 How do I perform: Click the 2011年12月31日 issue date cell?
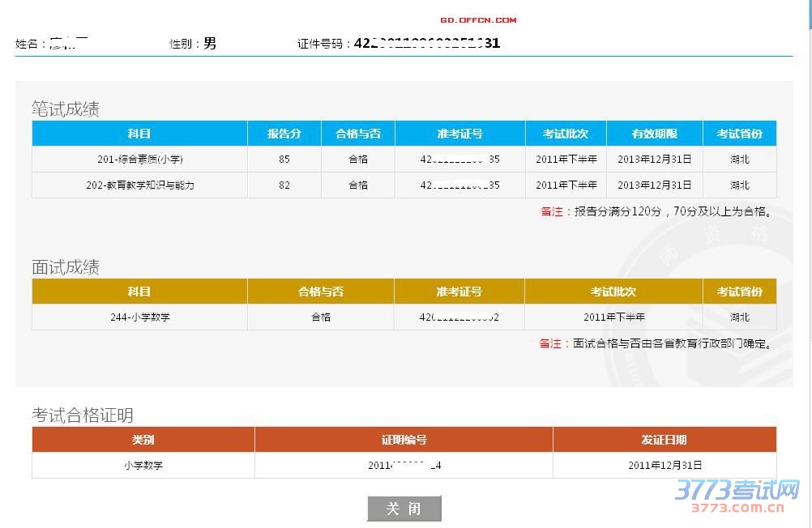(x=664, y=466)
